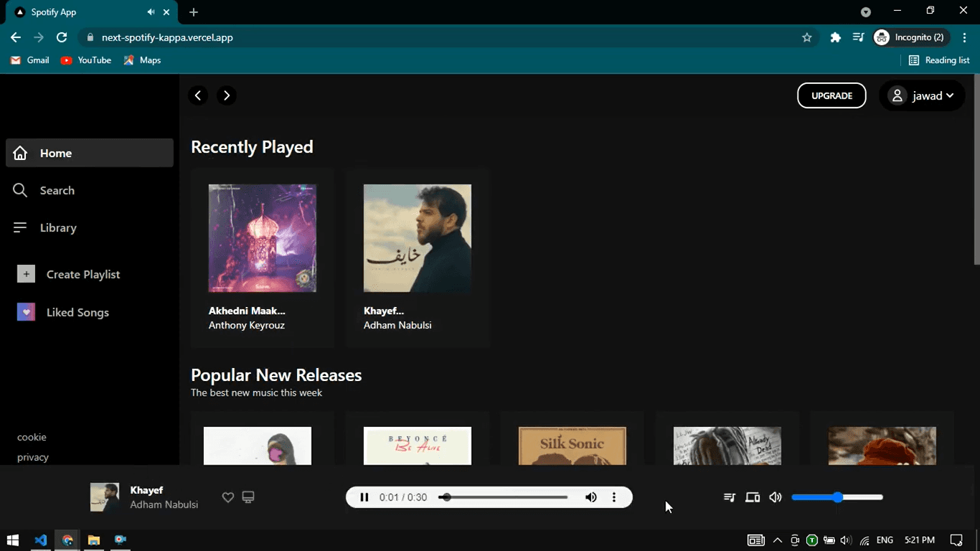Click the Anthony Keyrouz artist name

(x=247, y=325)
